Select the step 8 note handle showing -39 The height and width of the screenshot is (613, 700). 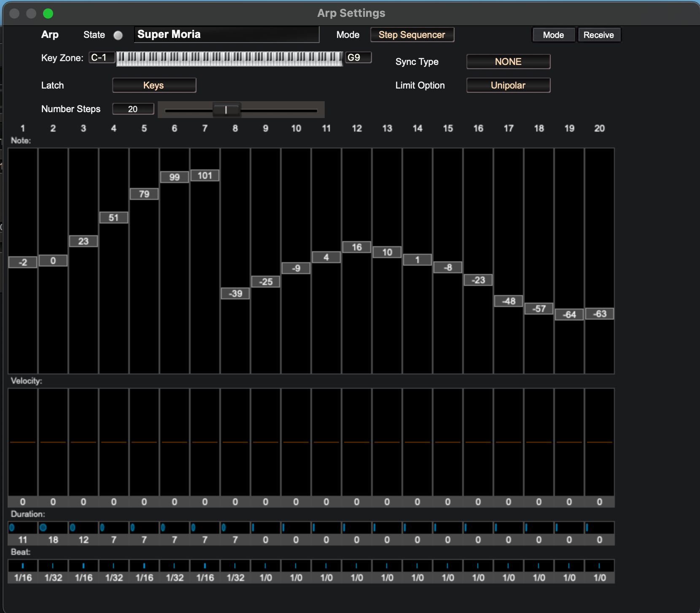[x=235, y=293]
